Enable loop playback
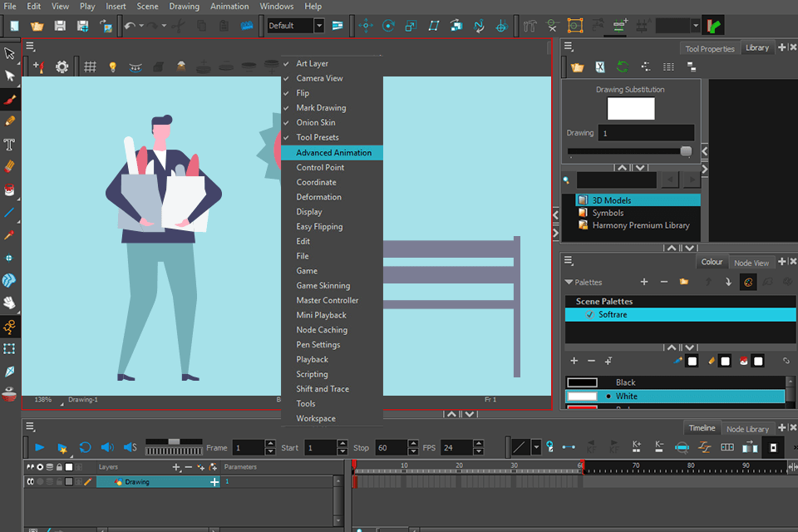This screenshot has height=532, width=798. coord(85,447)
